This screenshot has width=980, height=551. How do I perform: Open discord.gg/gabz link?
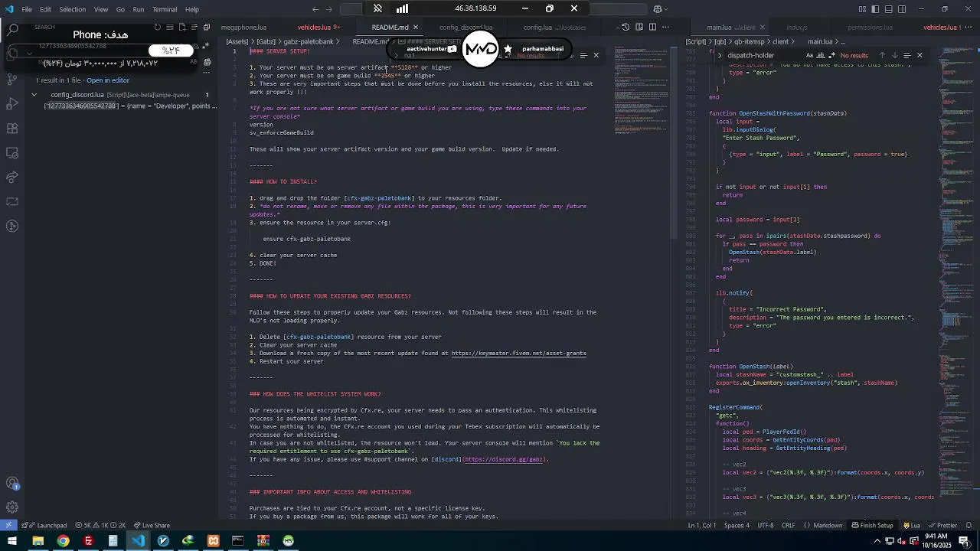(x=505, y=459)
